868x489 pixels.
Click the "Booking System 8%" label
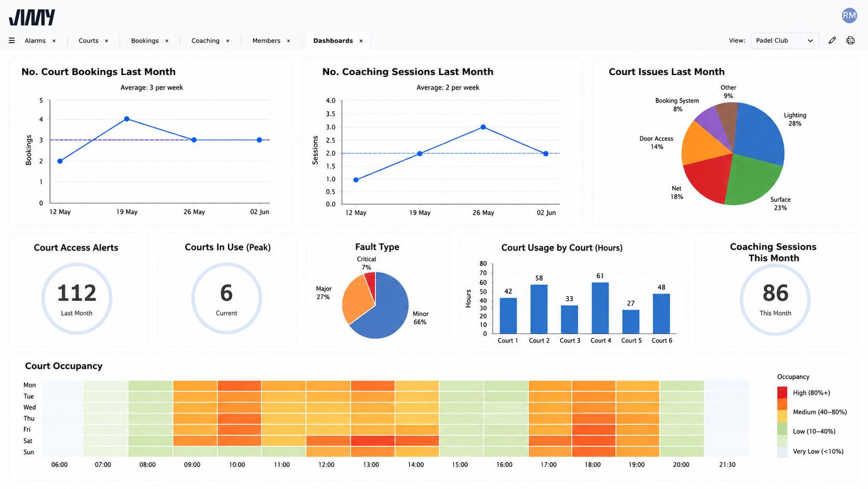tap(677, 104)
